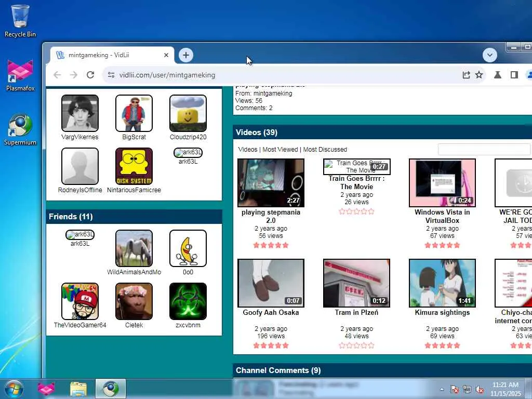
Task: Open Cloudzrip420 avatar
Action: coord(188,113)
